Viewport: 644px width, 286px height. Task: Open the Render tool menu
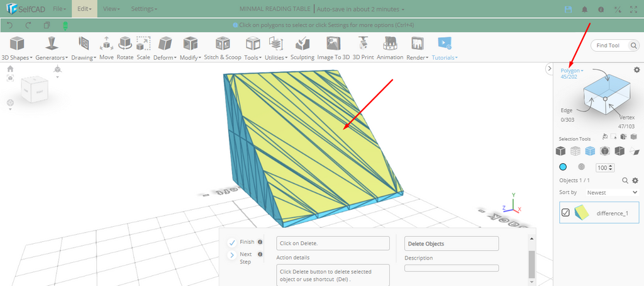418,48
